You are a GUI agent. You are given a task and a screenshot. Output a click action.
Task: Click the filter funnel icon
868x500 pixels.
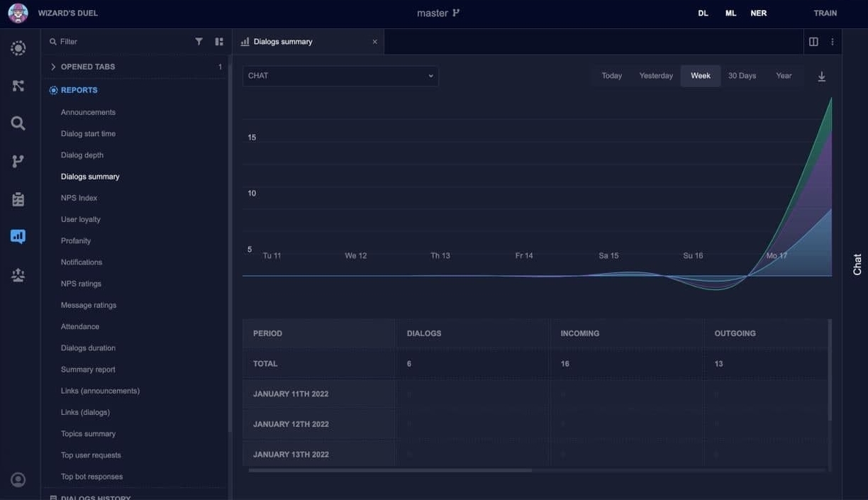(199, 42)
